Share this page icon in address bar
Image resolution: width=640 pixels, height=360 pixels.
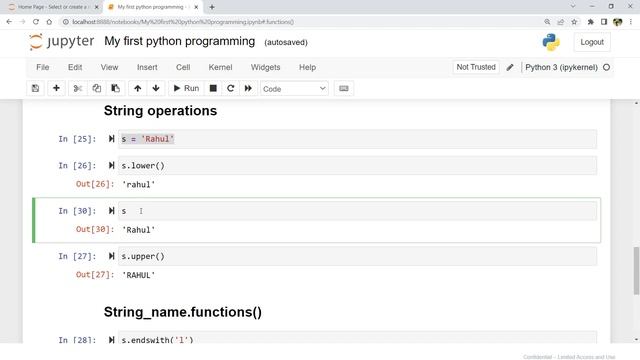(x=561, y=22)
